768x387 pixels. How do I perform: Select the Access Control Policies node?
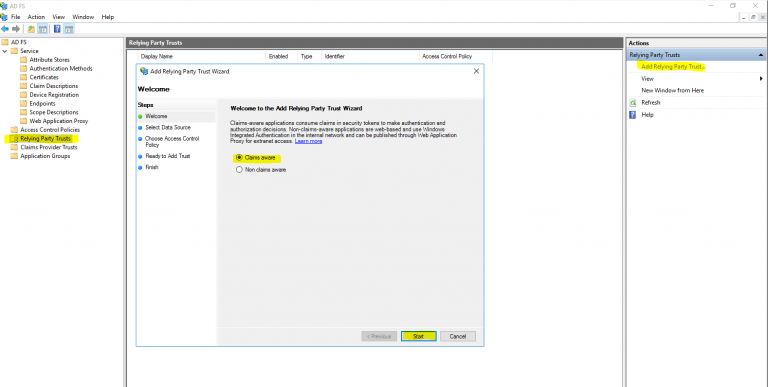click(50, 130)
